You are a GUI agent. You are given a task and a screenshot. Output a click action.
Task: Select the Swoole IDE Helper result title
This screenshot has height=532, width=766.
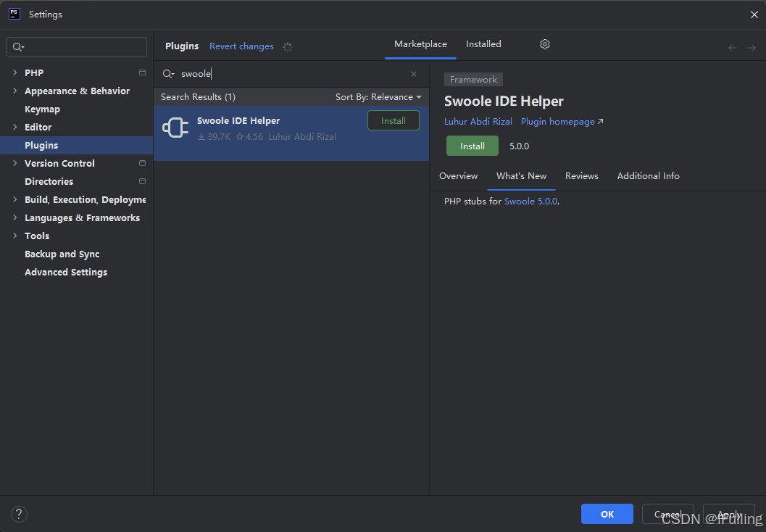click(x=238, y=120)
